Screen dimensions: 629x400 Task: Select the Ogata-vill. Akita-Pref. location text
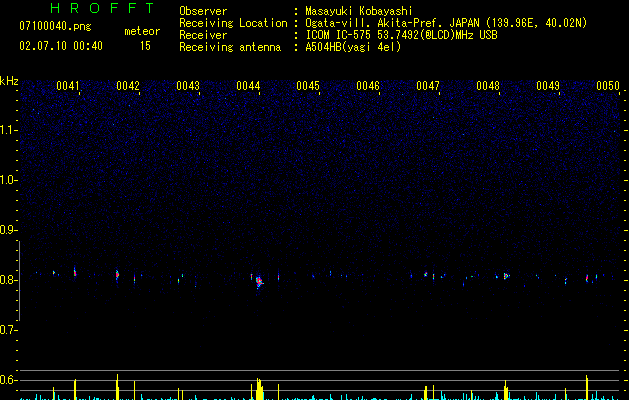coord(446,23)
